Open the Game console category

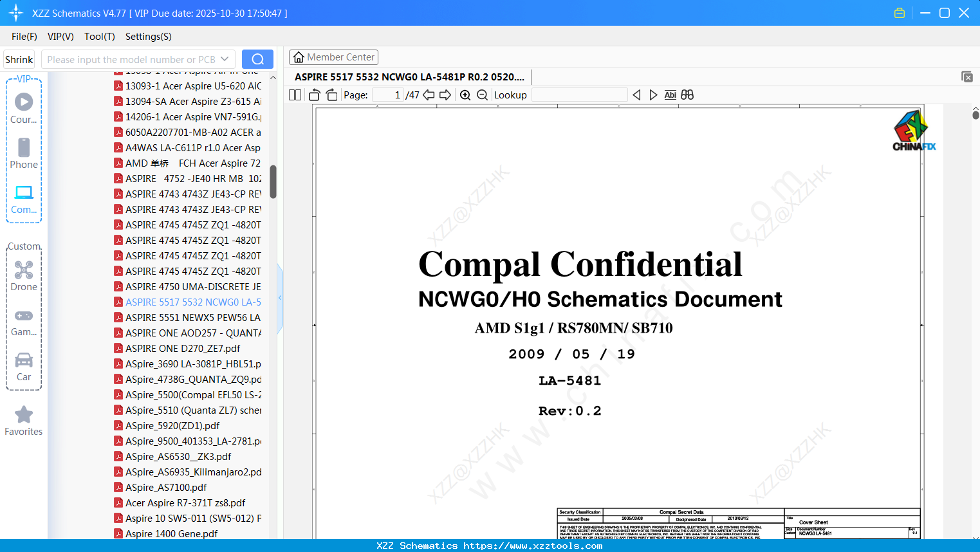pyautogui.click(x=24, y=322)
